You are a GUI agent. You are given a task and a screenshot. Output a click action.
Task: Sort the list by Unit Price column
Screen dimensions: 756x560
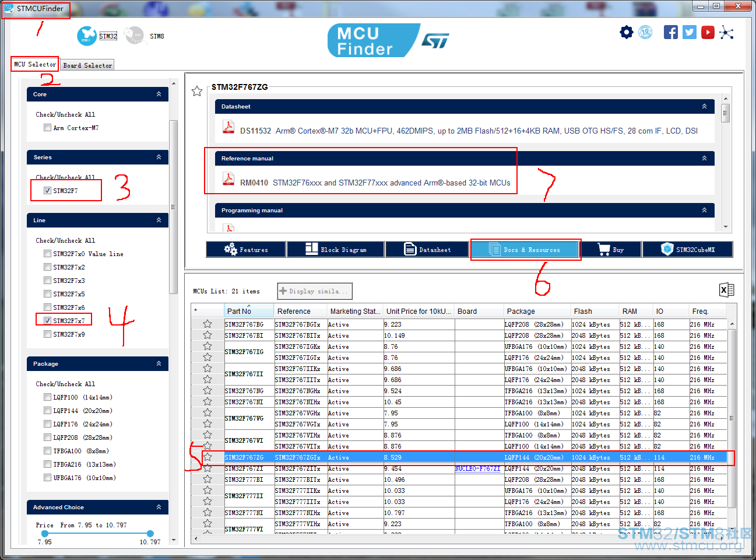pyautogui.click(x=419, y=311)
